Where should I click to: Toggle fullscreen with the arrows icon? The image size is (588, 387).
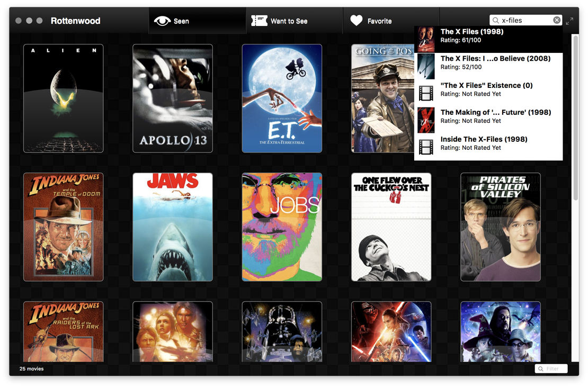(569, 21)
